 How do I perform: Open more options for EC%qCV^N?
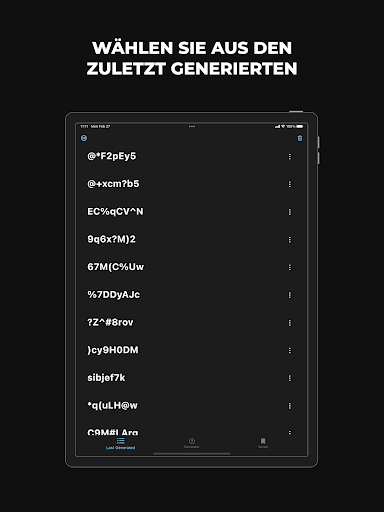[x=290, y=212]
